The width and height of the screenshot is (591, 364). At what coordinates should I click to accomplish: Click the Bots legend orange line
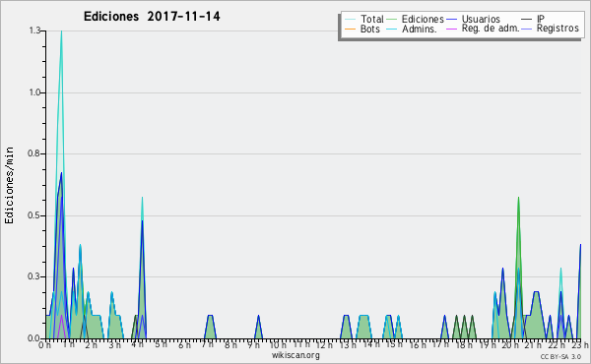tap(350, 29)
